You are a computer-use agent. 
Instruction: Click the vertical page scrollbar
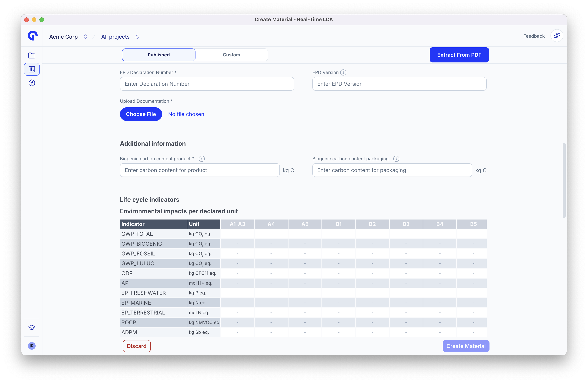[564, 180]
